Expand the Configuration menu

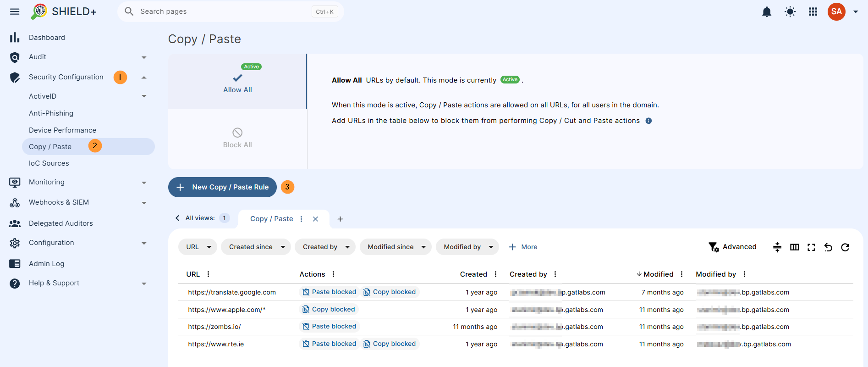pyautogui.click(x=144, y=243)
